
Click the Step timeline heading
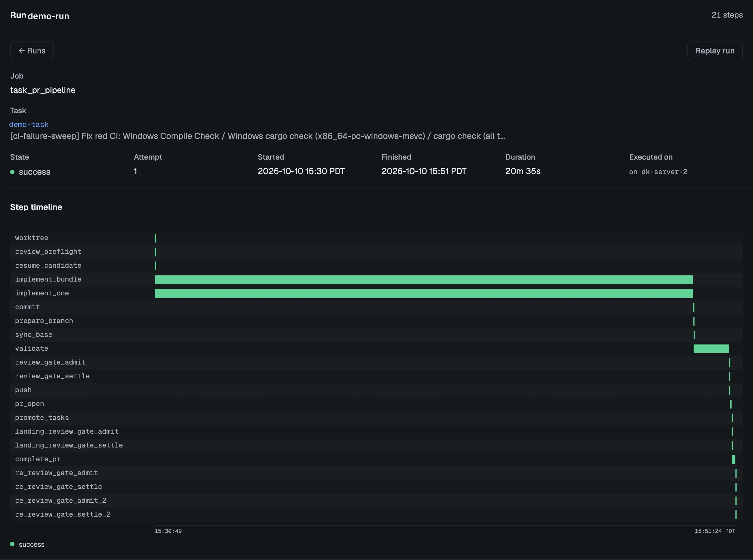pyautogui.click(x=36, y=207)
